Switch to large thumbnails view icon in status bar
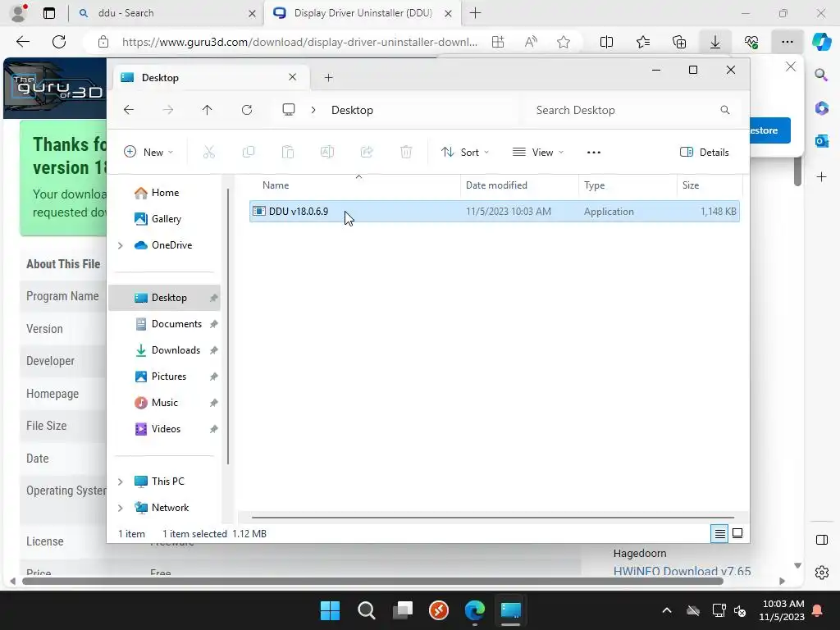This screenshot has height=630, width=840. pos(737,533)
